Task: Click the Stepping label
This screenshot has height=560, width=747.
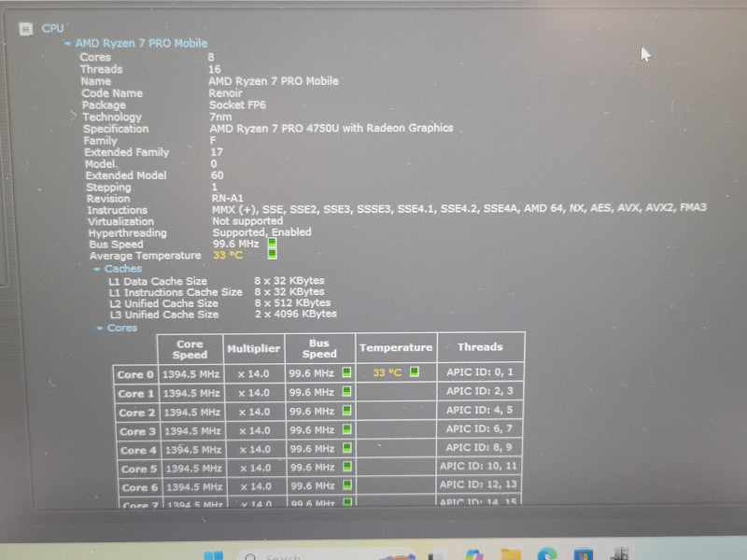Action: 108,188
